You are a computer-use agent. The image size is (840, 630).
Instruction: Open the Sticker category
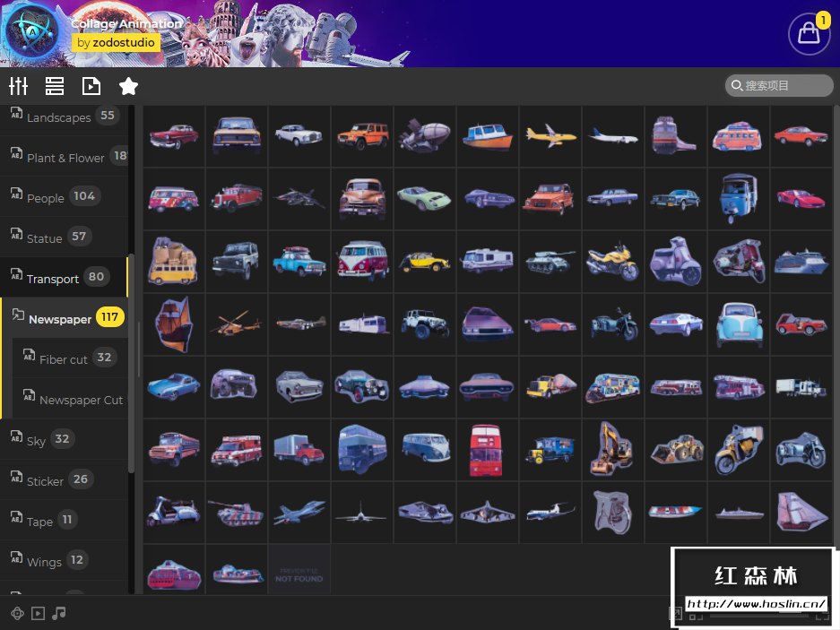tap(65, 480)
